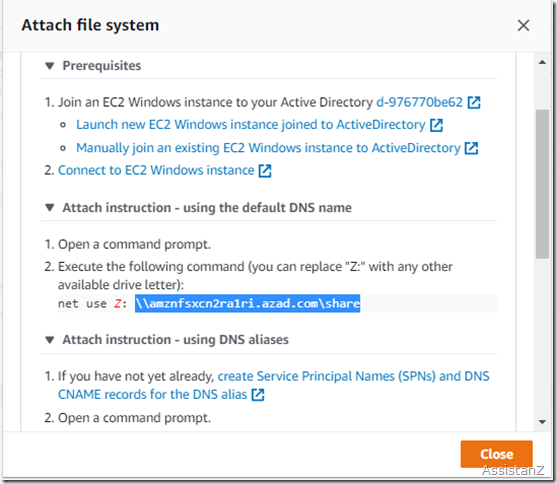Viewport: 557px width, 484px height.
Task: Open Launch new EC2 Windows instance link
Action: pyautogui.click(x=250, y=125)
